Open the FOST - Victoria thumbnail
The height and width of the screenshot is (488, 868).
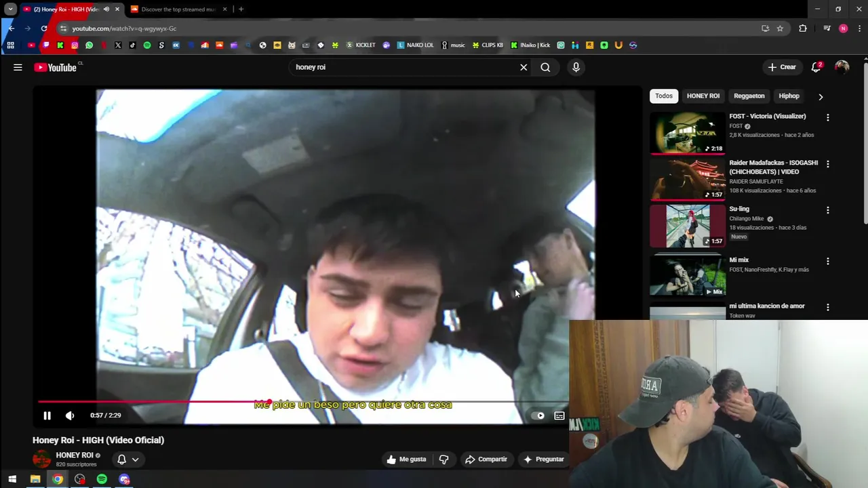688,133
